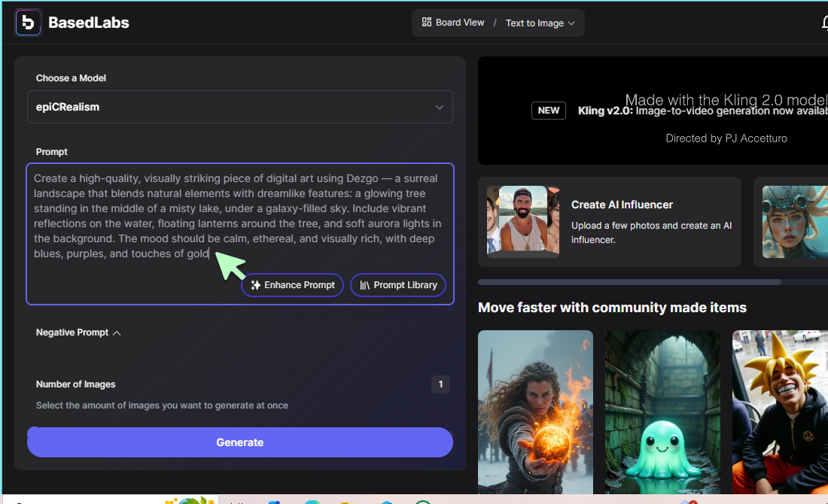
Task: Click the BasedLabs logo icon
Action: click(29, 23)
